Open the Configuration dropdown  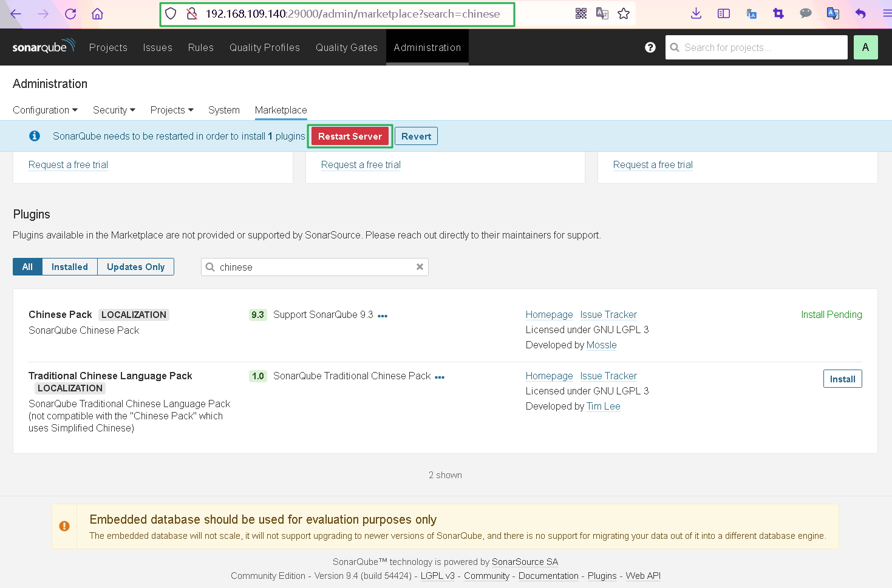click(x=45, y=110)
